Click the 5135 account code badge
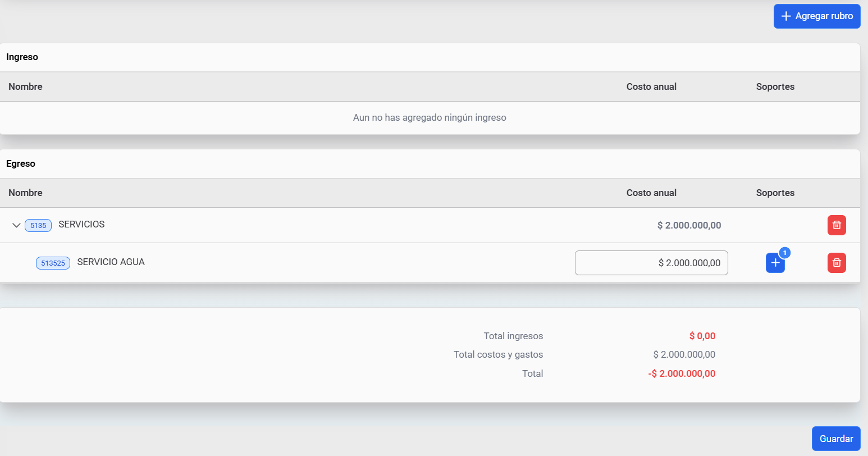The width and height of the screenshot is (868, 456). coord(38,225)
